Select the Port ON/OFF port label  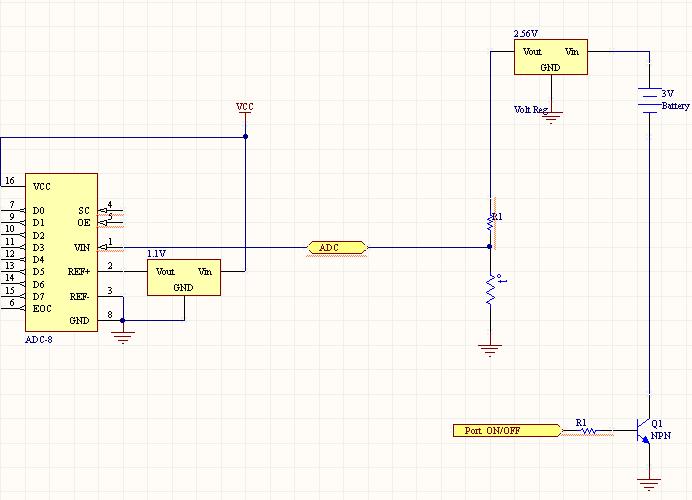point(508,430)
